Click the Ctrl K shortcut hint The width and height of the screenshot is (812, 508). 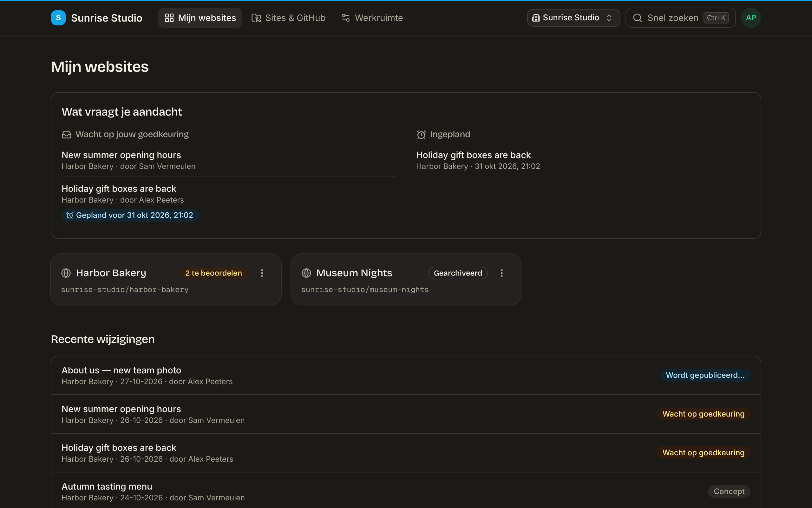click(x=716, y=18)
